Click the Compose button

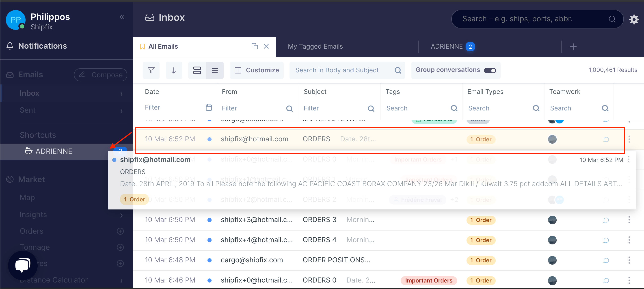101,75
